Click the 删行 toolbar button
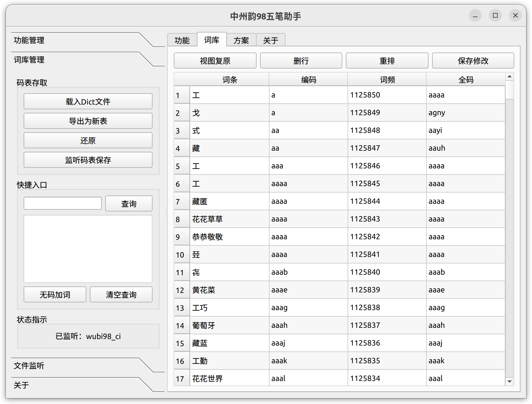This screenshot has width=532, height=404. (301, 61)
